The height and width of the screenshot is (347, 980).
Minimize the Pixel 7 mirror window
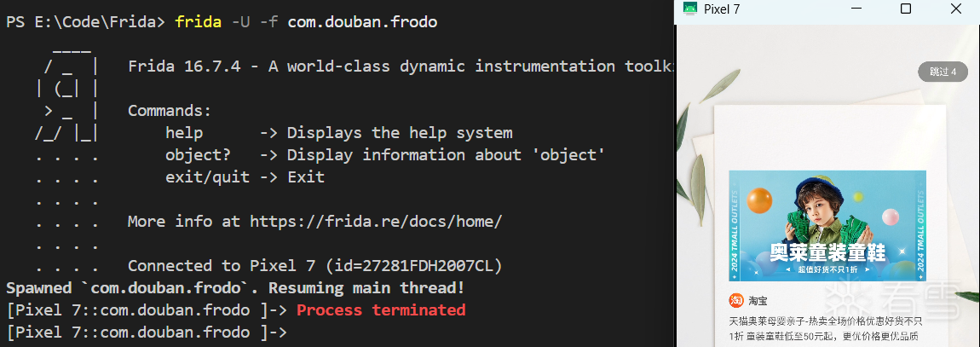pyautogui.click(x=856, y=9)
